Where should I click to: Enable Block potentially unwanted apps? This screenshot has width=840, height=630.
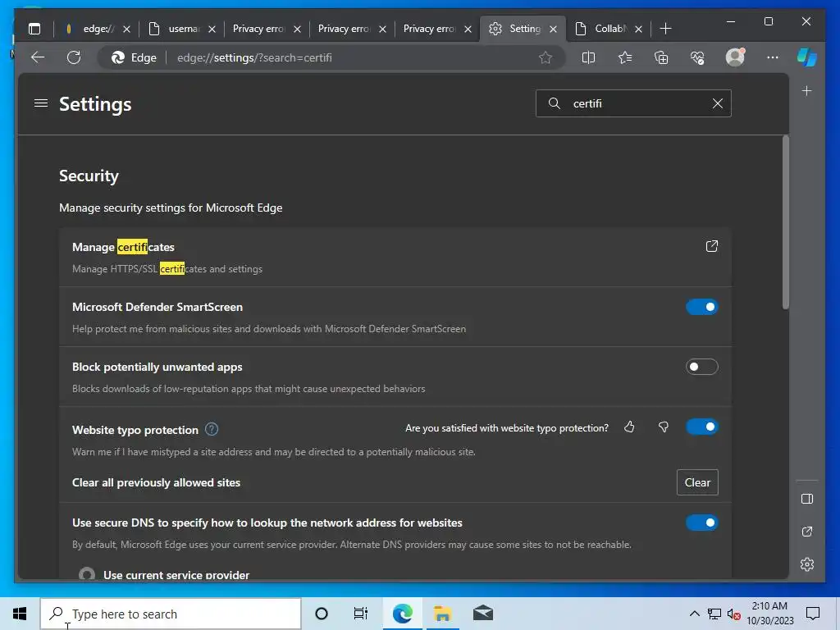(702, 367)
